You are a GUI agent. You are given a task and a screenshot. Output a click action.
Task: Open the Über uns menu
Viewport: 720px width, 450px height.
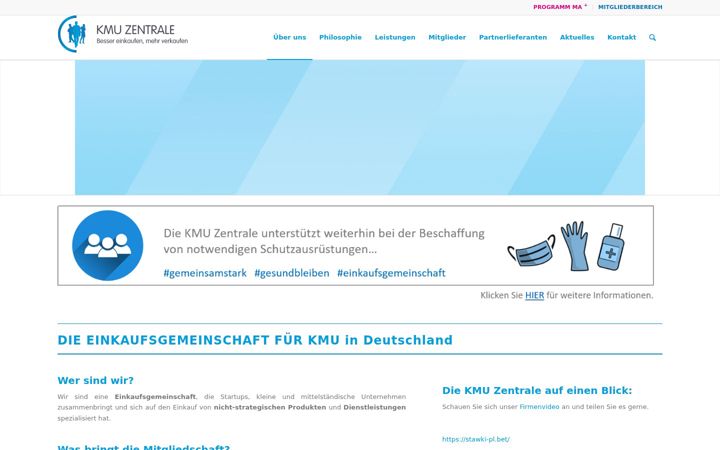(289, 37)
